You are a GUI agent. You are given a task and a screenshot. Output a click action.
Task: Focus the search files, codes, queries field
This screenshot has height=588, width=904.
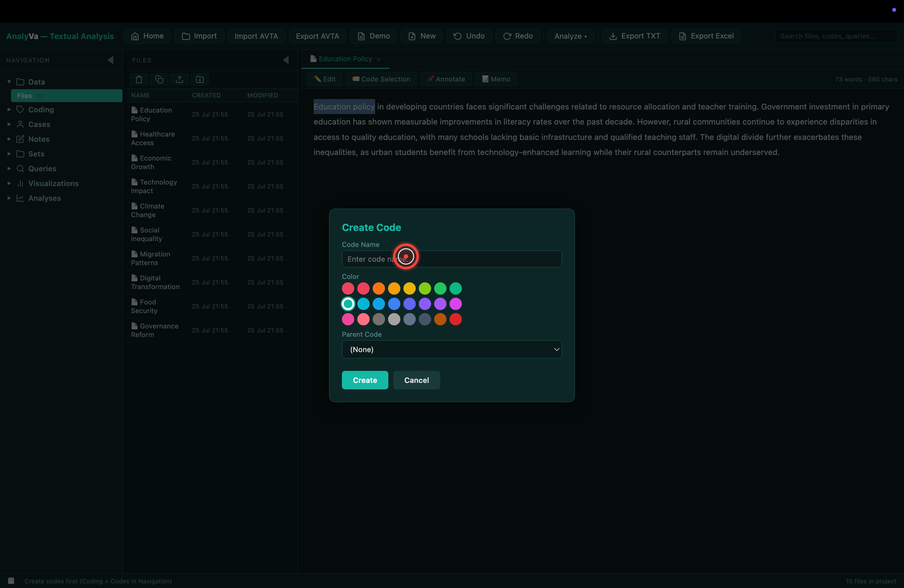click(836, 36)
